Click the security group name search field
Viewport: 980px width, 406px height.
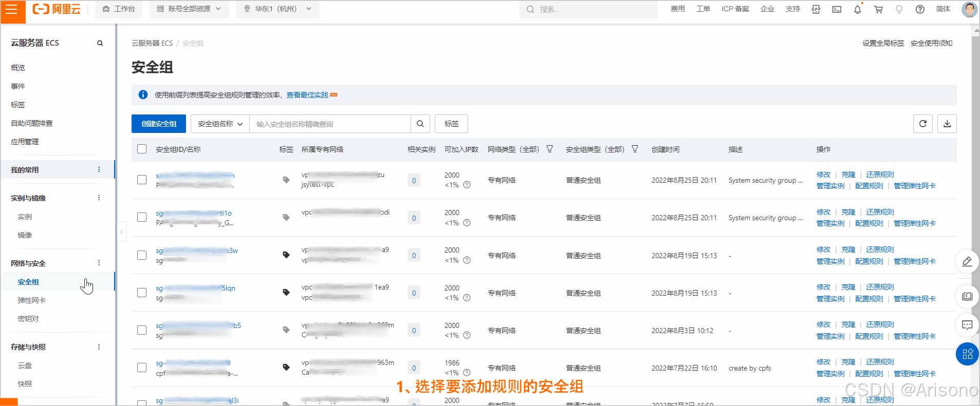click(x=330, y=124)
